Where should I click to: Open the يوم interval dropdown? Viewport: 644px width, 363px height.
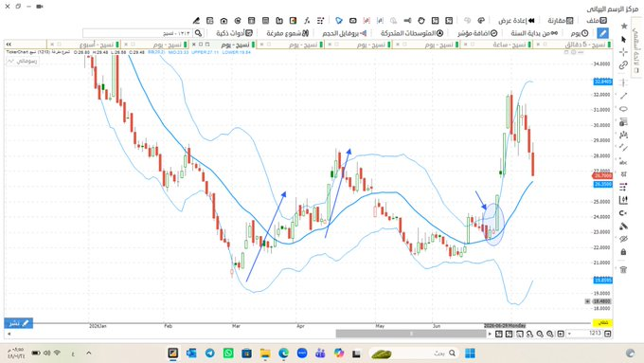580,33
